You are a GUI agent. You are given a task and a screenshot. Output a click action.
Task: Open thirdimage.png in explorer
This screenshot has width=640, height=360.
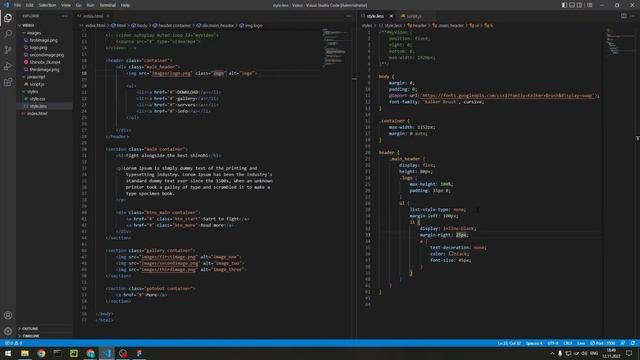pos(44,70)
